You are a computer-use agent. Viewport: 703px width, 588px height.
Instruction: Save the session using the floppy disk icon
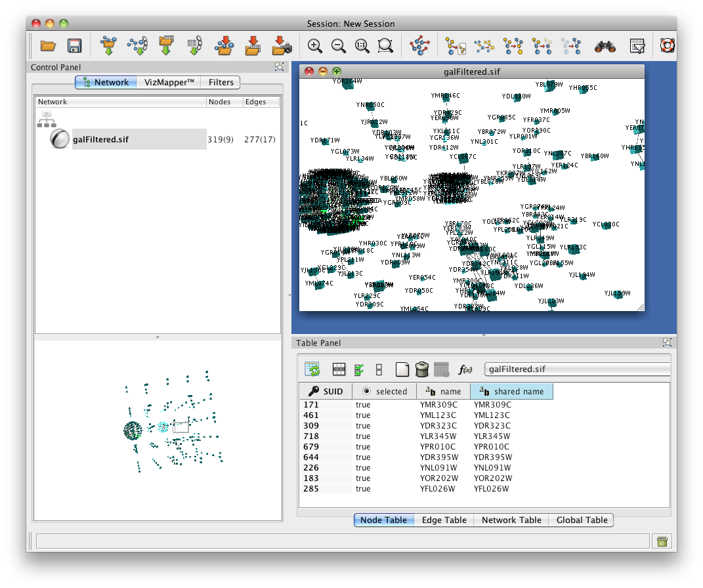point(74,46)
